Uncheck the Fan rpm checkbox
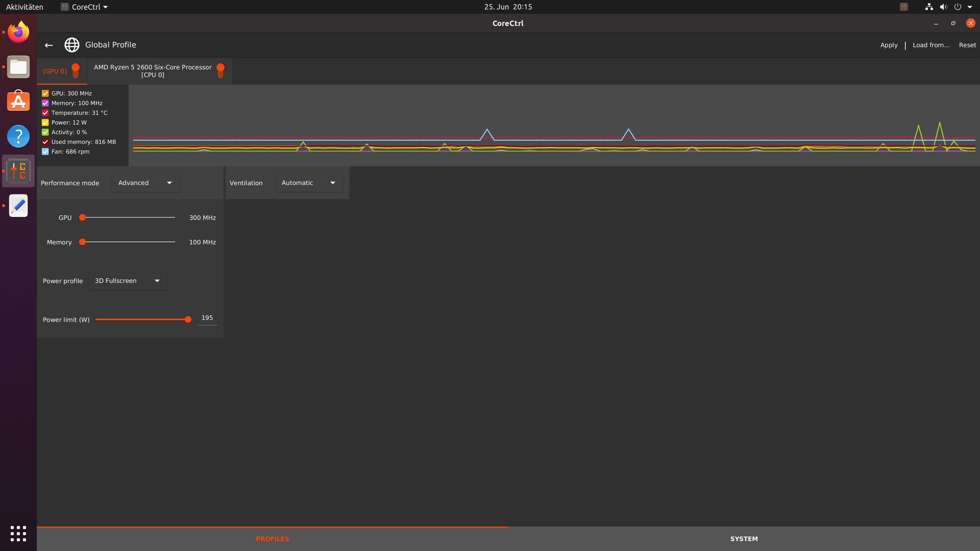The height and width of the screenshot is (551, 980). pos(45,152)
